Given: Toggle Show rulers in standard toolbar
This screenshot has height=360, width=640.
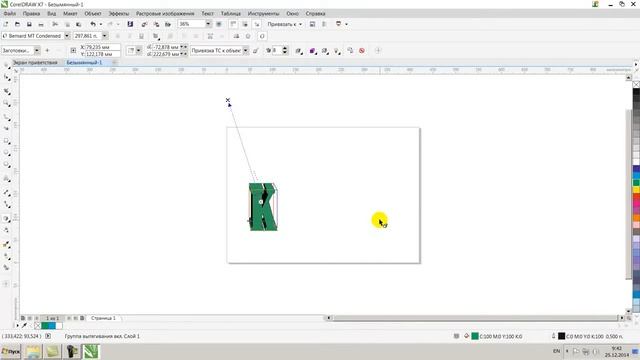Looking at the screenshot, I should [233, 24].
